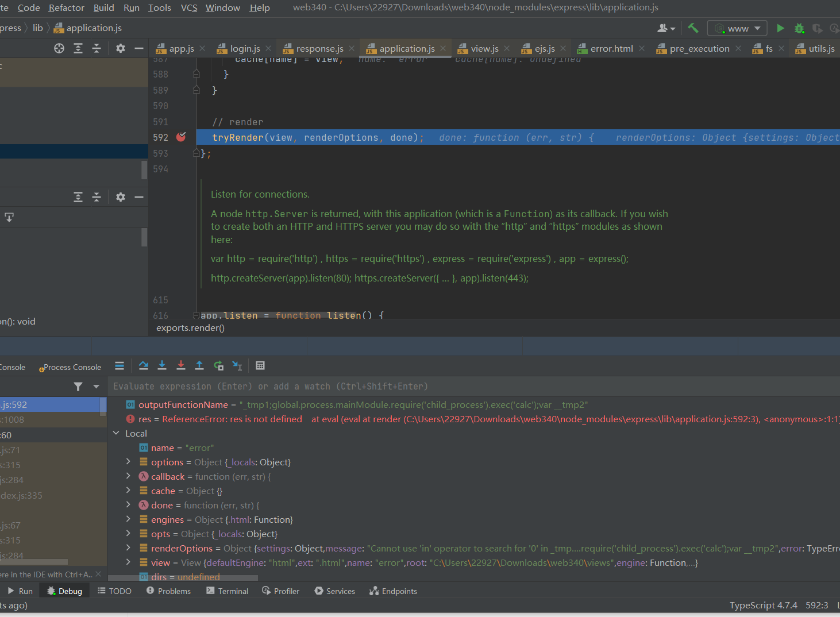Switch to the response.js editor tab
840x617 pixels.
tap(319, 49)
